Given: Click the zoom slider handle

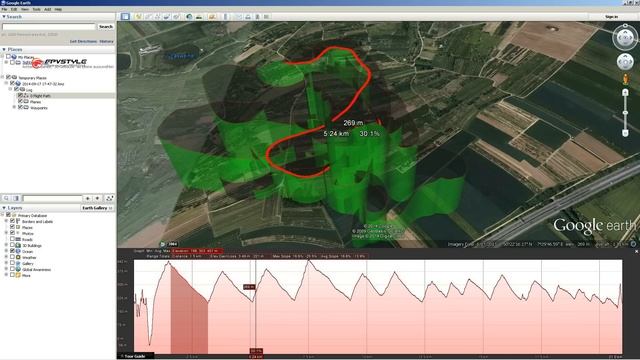Looking at the screenshot, I should tap(625, 113).
